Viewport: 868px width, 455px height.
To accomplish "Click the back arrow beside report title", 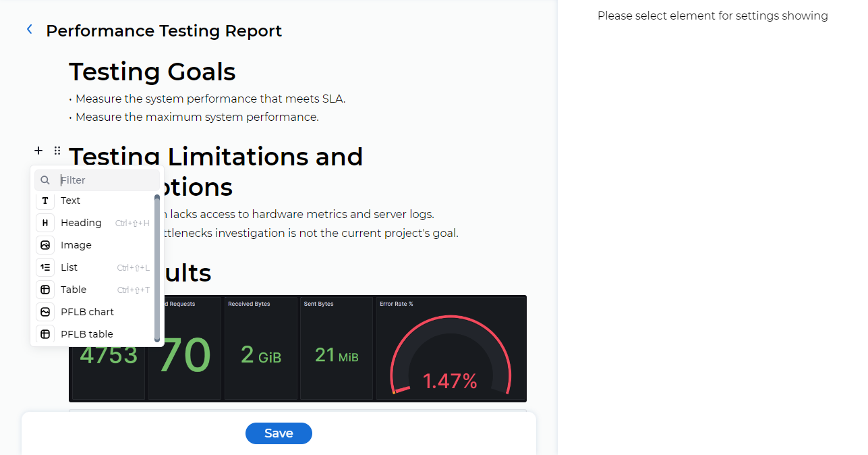I will click(x=29, y=29).
